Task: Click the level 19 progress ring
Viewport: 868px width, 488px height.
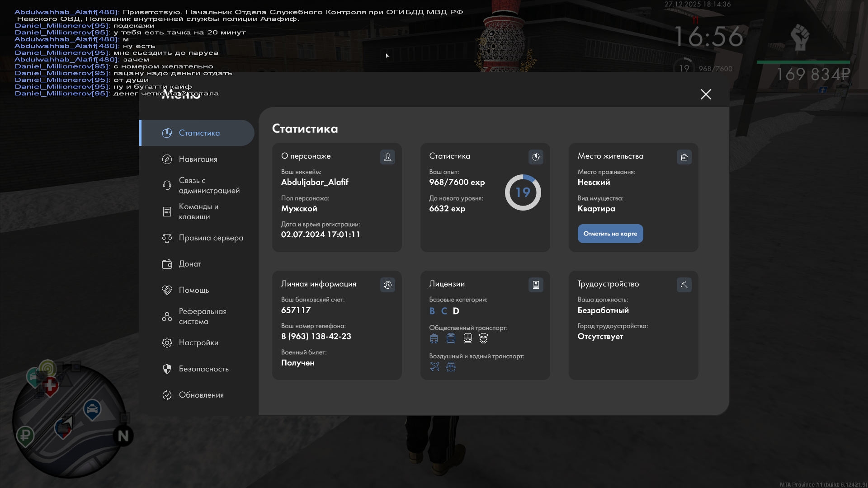Action: (523, 192)
